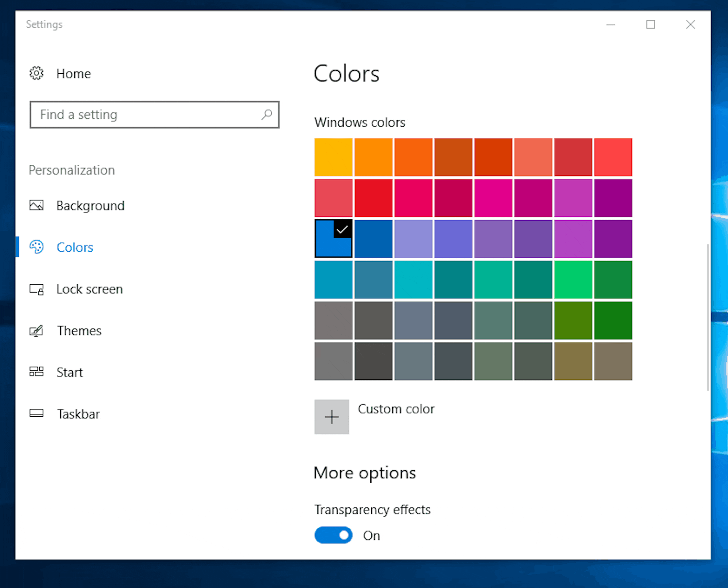Click the plus icon for Custom color
This screenshot has height=588, width=728.
tap(331, 417)
